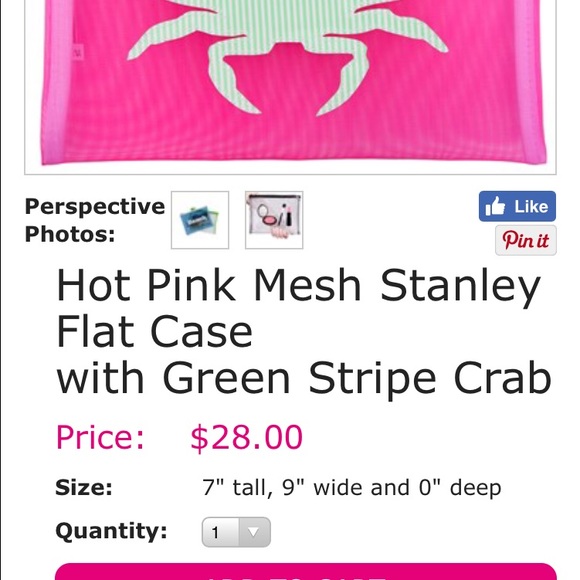Click the main hot pink case image
Viewport: 580px width, 580px height.
(x=290, y=87)
